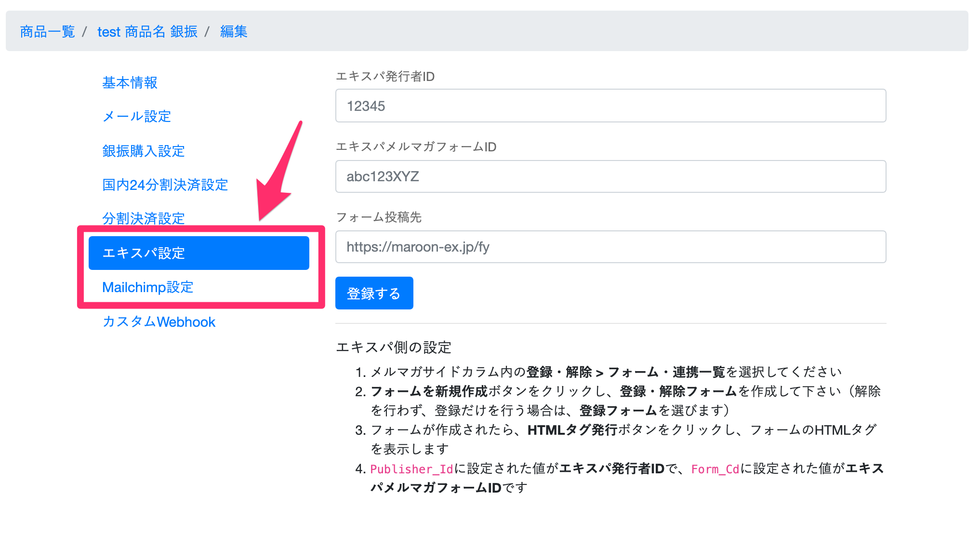Open 基本情報 in the sidebar
980x535 pixels.
pyautogui.click(x=130, y=82)
